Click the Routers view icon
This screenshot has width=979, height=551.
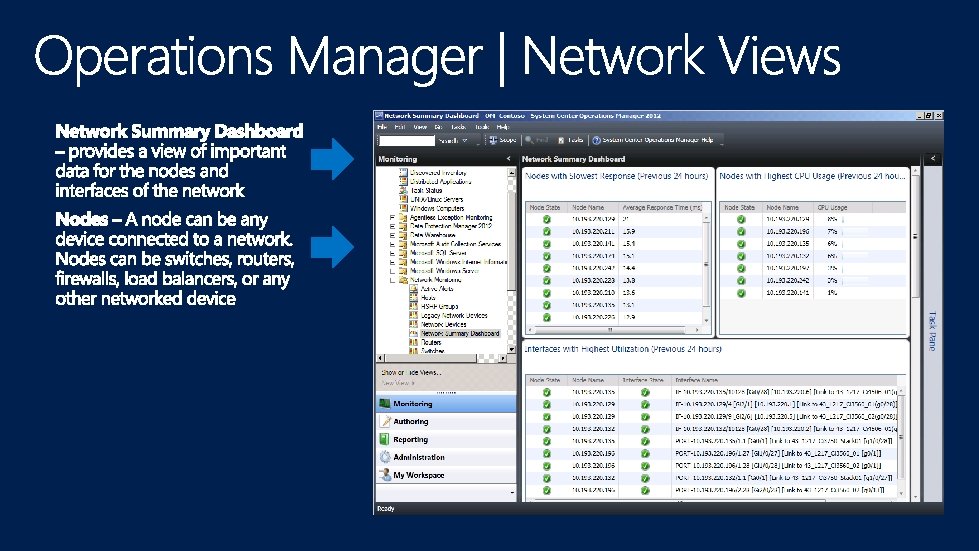(x=413, y=342)
